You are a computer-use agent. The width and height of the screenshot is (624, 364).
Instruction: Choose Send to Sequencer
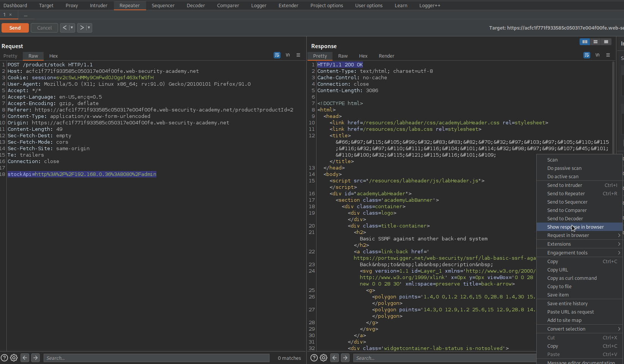tap(579, 202)
